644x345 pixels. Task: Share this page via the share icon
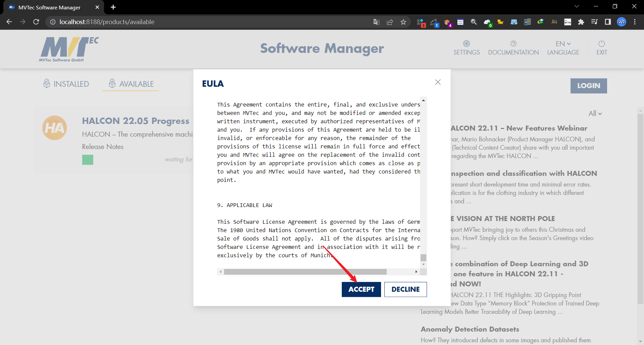(390, 22)
